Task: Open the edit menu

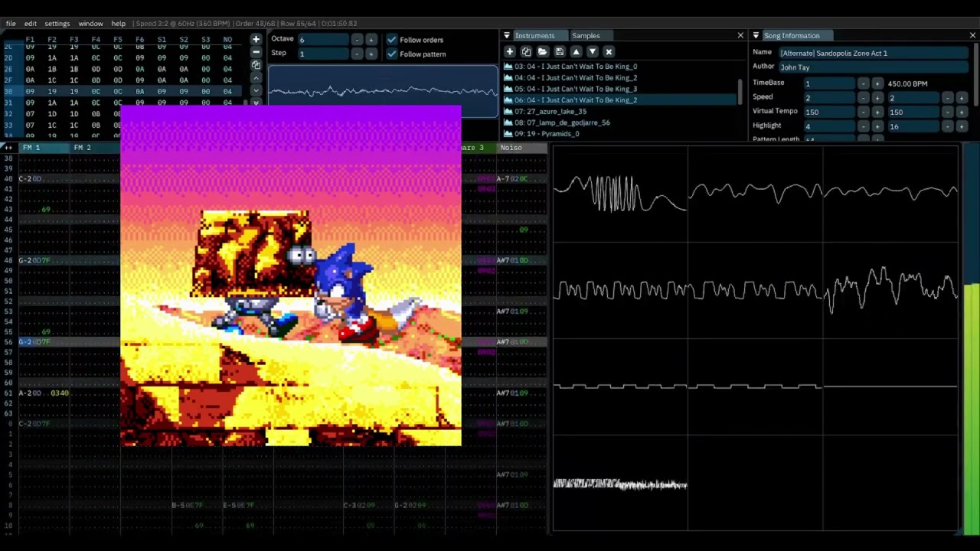Action: coord(30,24)
